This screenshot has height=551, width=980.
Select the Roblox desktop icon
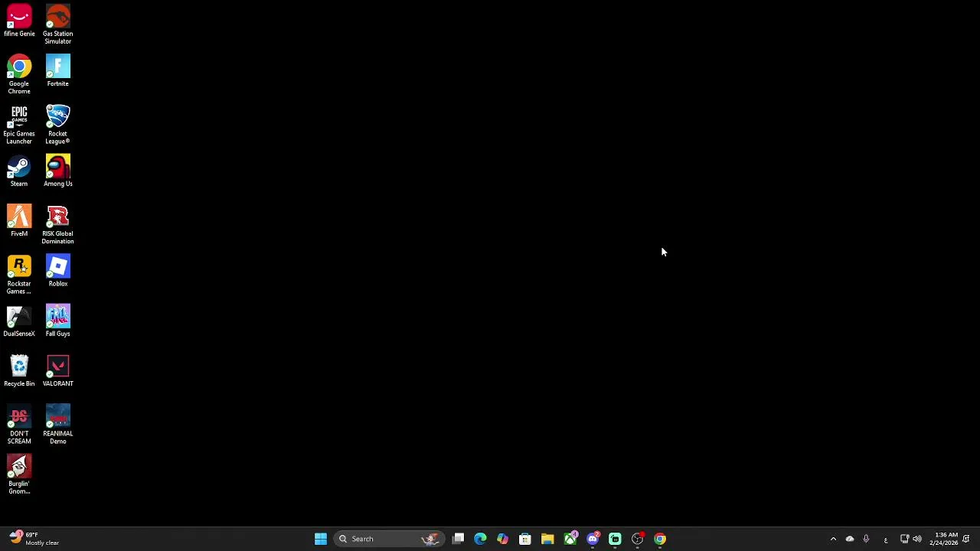pyautogui.click(x=57, y=271)
